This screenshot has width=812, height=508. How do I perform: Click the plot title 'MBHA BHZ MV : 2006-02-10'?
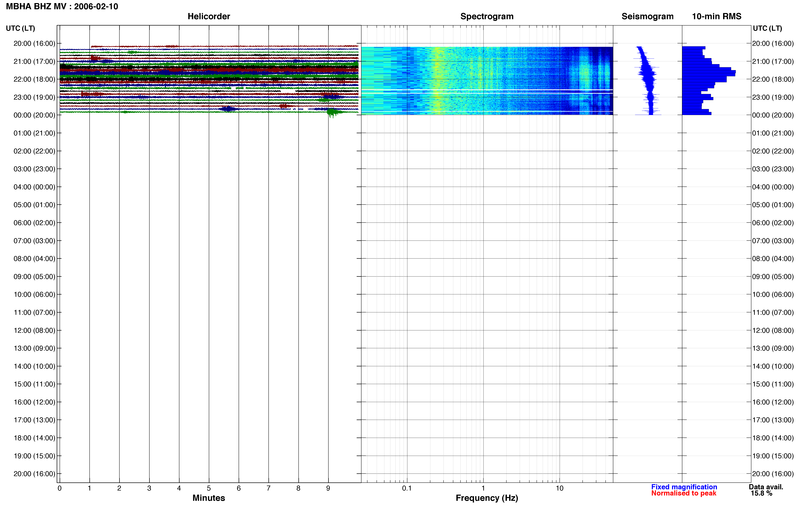[x=62, y=6]
